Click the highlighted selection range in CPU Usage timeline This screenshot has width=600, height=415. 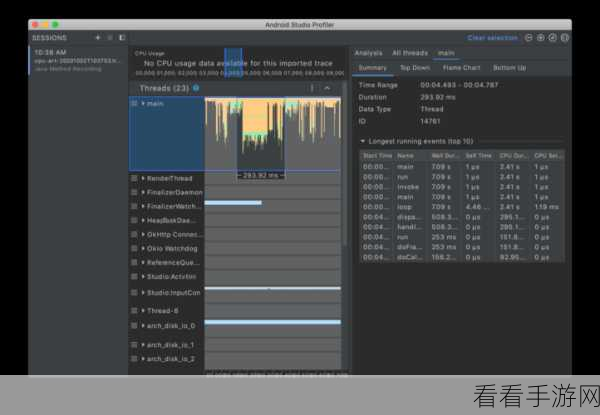pos(233,63)
